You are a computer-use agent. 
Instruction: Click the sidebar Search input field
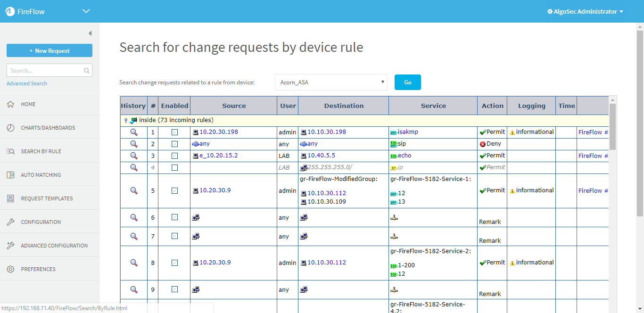tap(45, 71)
